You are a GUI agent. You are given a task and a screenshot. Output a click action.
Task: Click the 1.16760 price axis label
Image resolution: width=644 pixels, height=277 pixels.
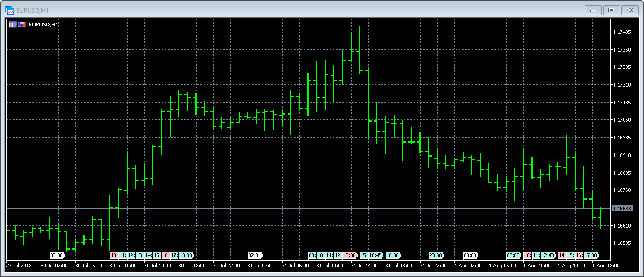(x=621, y=190)
